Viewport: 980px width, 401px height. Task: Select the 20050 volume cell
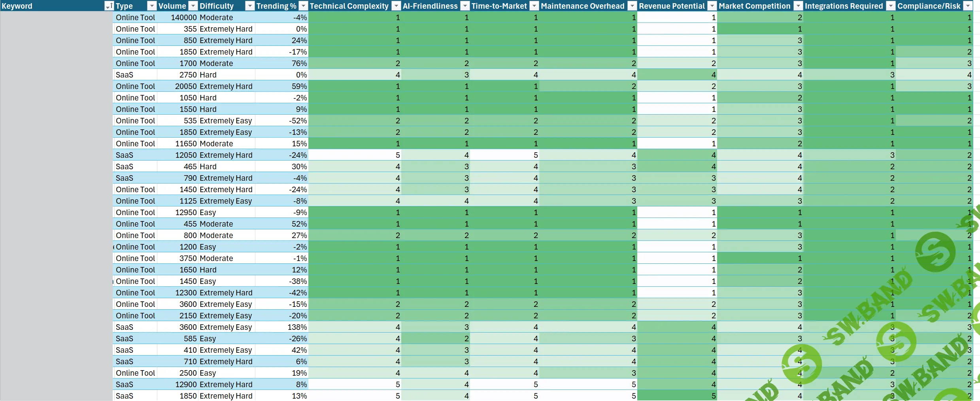coord(178,86)
